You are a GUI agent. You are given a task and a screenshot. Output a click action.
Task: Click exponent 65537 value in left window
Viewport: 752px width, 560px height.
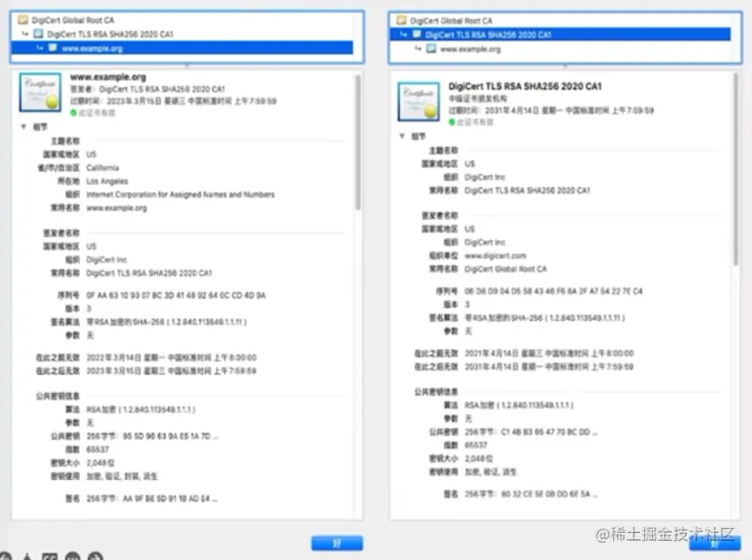[97, 450]
